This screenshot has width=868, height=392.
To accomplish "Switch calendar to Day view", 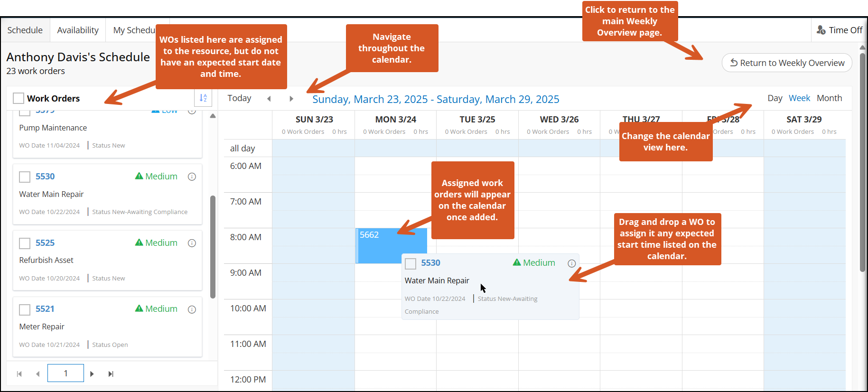I will point(775,98).
